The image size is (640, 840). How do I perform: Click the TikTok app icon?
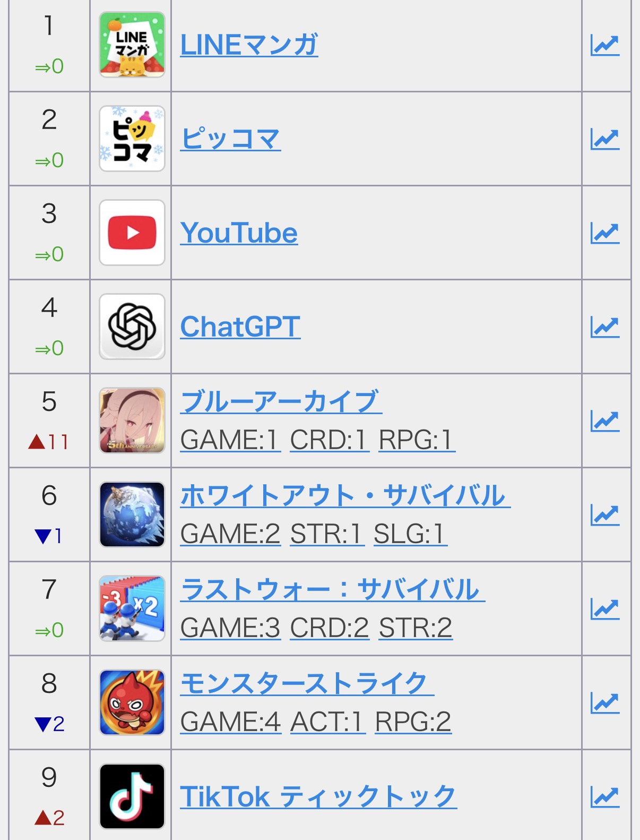tap(132, 796)
